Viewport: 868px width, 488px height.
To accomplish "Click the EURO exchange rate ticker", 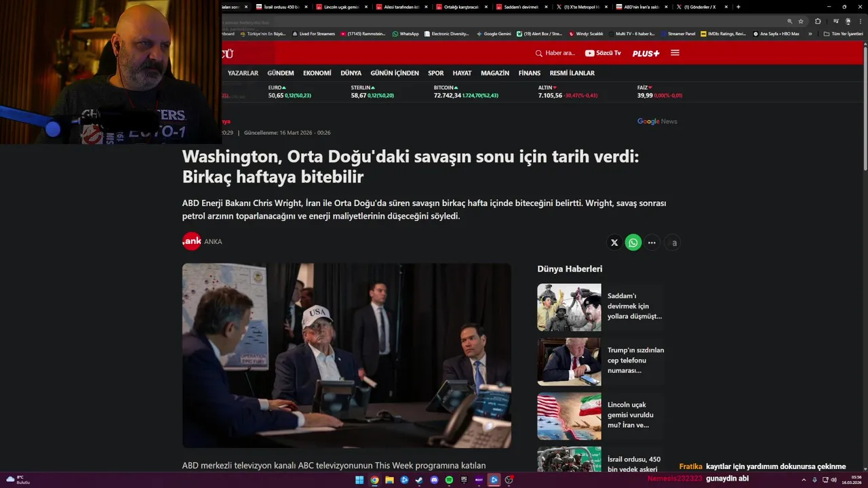I will coord(290,91).
